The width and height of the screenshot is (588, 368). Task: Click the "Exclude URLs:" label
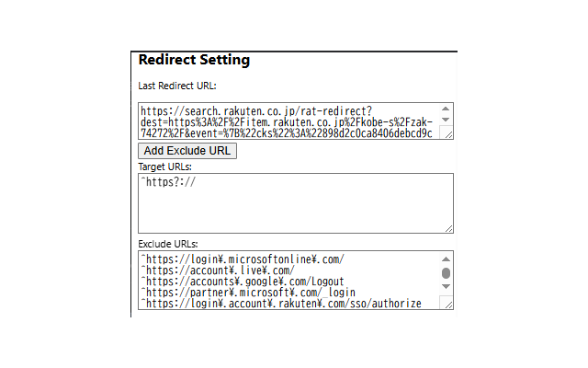point(167,244)
